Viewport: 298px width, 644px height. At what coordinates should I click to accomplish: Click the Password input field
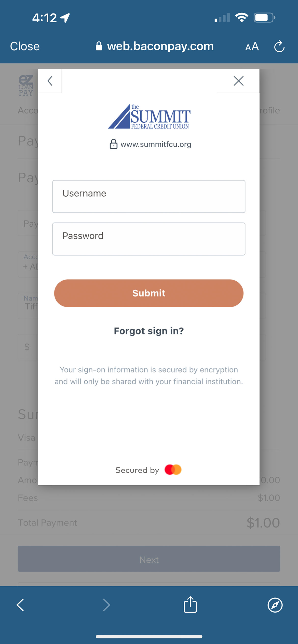pyautogui.click(x=149, y=239)
